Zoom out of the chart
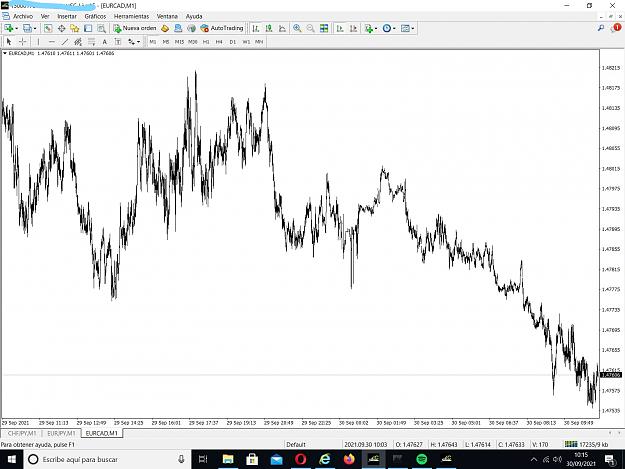 (311, 28)
